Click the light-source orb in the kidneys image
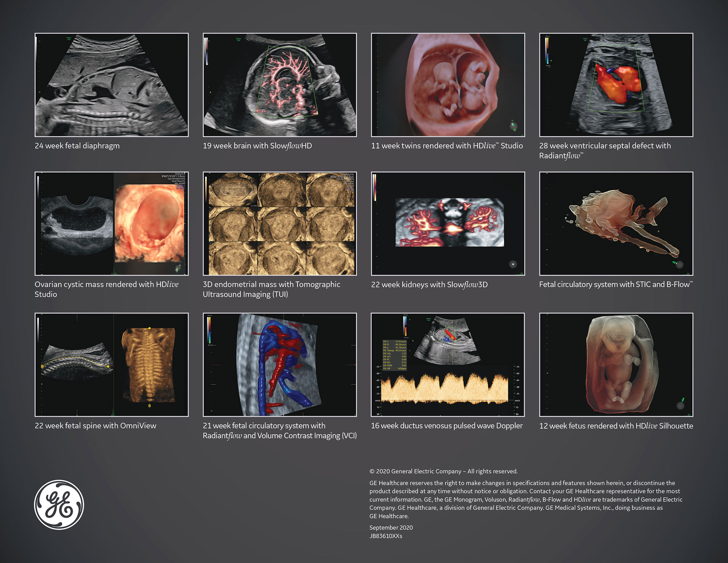This screenshot has width=728, height=563. tap(513, 264)
